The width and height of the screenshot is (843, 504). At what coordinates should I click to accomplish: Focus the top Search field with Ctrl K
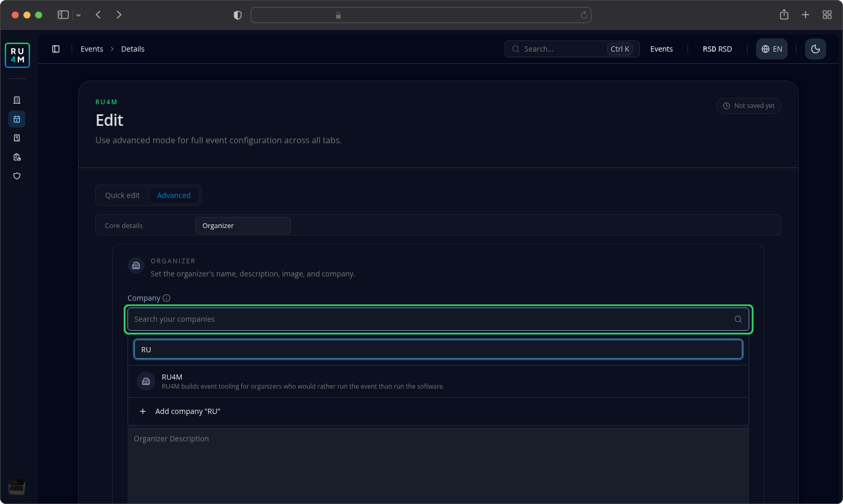pos(572,49)
